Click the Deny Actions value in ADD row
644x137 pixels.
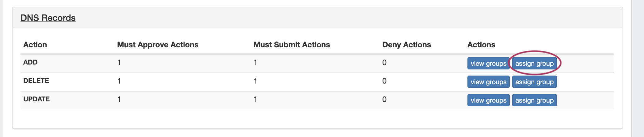[x=384, y=63]
